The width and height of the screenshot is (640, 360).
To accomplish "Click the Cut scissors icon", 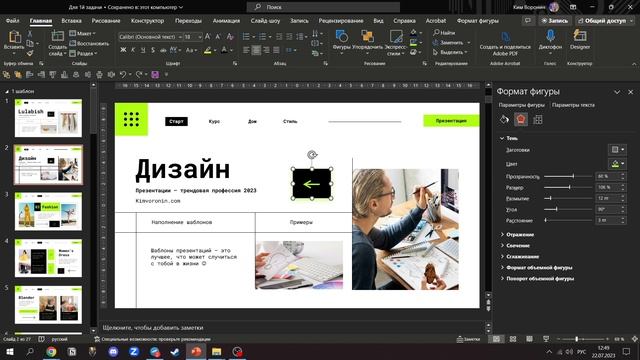I will click(x=30, y=33).
